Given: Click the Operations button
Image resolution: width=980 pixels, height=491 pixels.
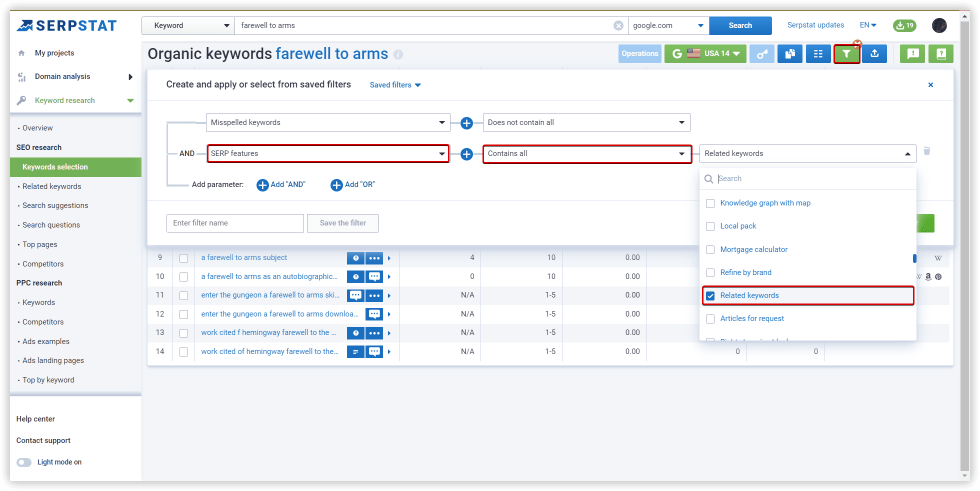Looking at the screenshot, I should point(639,53).
